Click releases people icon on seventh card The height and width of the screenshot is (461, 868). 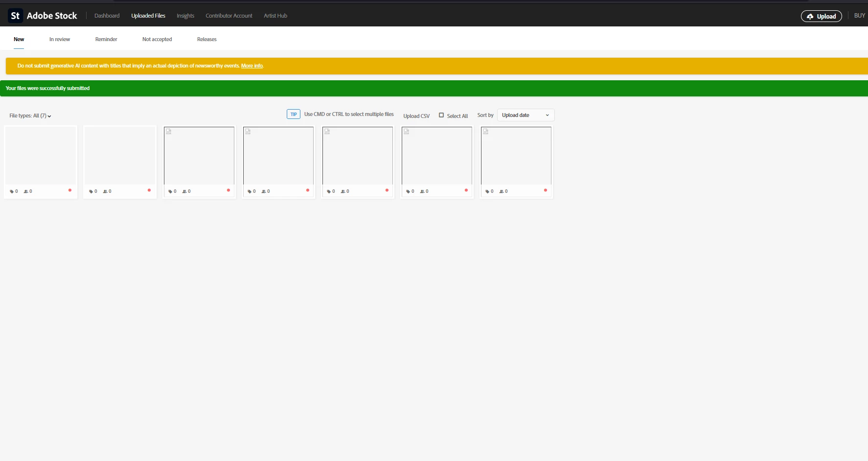(x=502, y=191)
